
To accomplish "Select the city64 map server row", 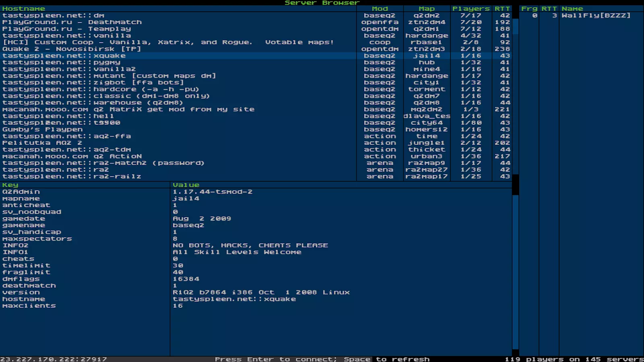I will (256, 123).
